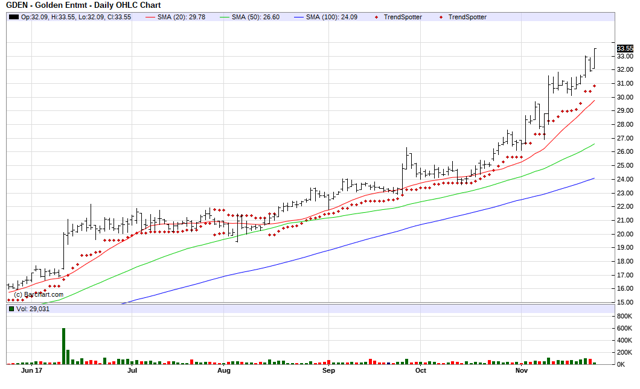Viewport: 640px width, 389px height.
Task: Click the green Vol legend square
Action: pyautogui.click(x=11, y=309)
